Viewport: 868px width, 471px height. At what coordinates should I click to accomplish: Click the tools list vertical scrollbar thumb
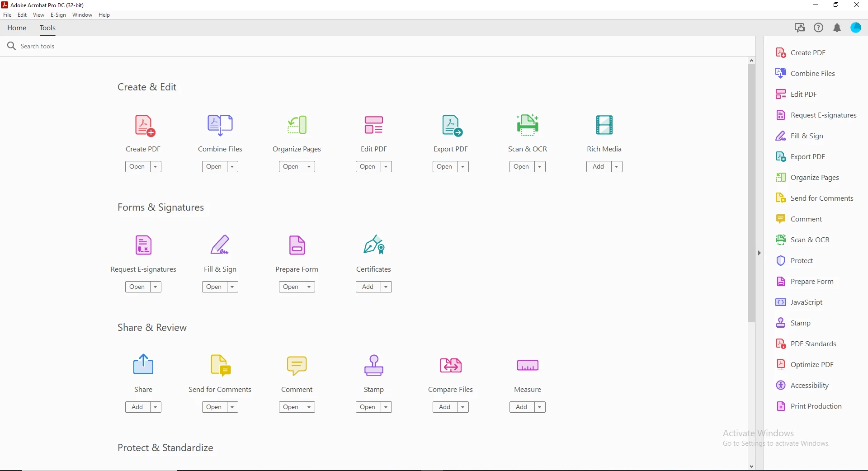751,193
